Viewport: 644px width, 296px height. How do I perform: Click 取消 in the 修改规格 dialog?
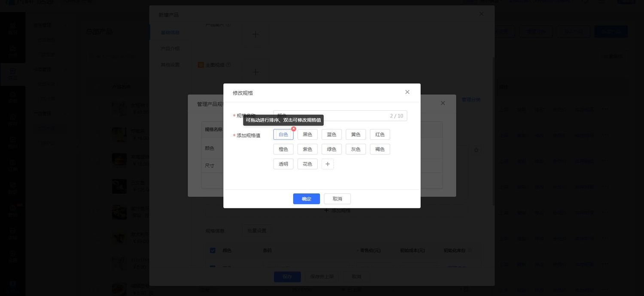337,199
